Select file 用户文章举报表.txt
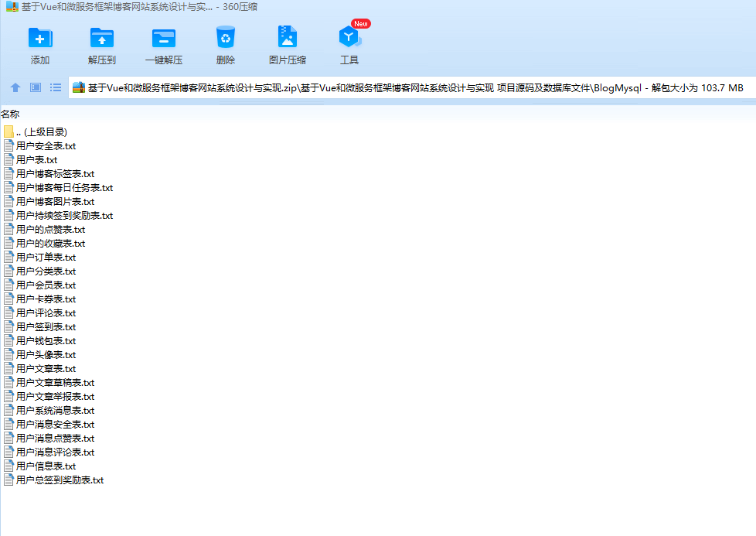Image resolution: width=756 pixels, height=536 pixels. coord(49,397)
